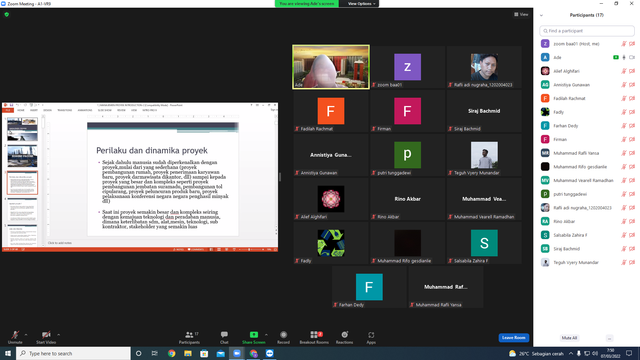The image size is (640, 360).
Task: Open the Reactions menu
Action: coord(344,337)
